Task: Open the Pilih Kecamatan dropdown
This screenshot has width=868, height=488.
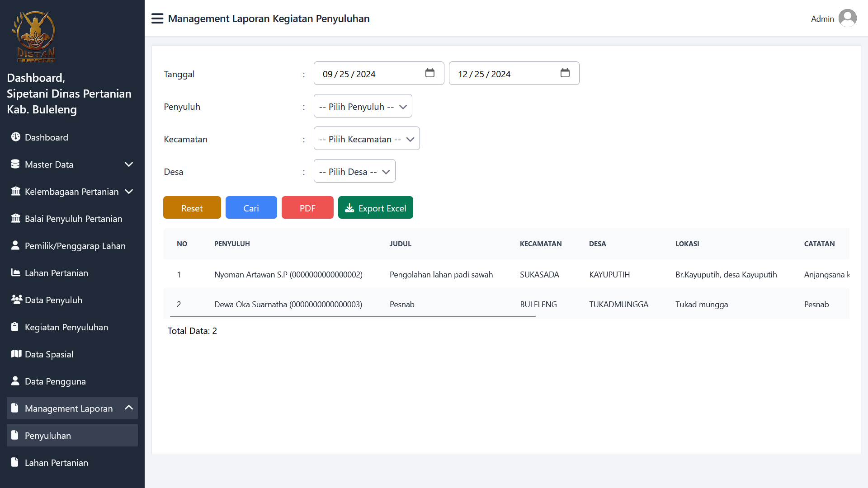Action: [x=366, y=139]
